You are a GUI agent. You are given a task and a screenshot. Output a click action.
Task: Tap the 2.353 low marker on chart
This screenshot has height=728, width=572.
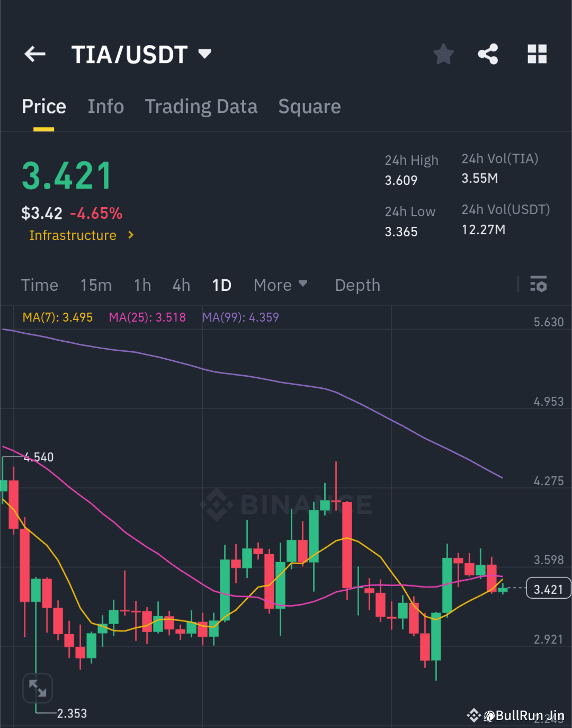[72, 713]
